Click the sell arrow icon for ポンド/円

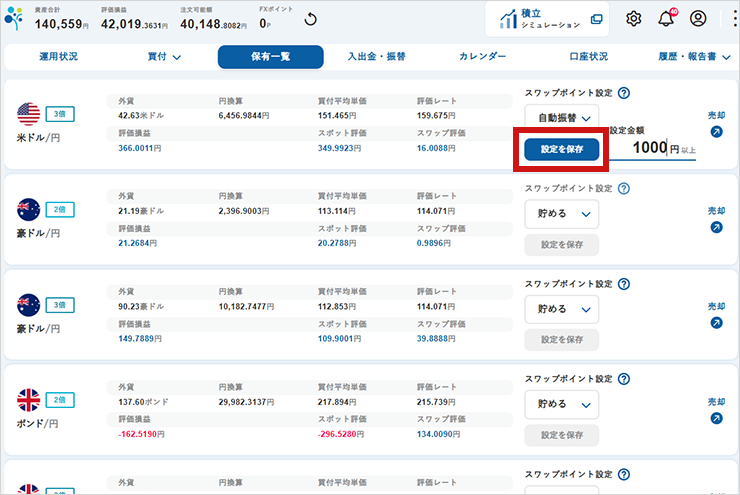716,418
